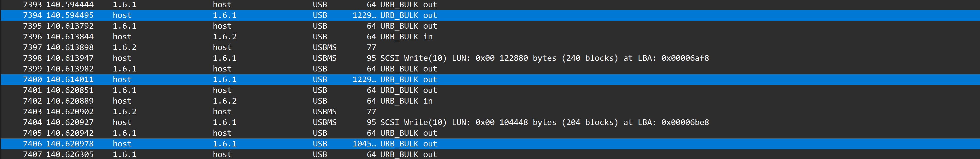The image size is (980, 159).
Task: Select SCSI Write(10) packet 7398 at LBA 0x00006af8
Action: pos(490,58)
